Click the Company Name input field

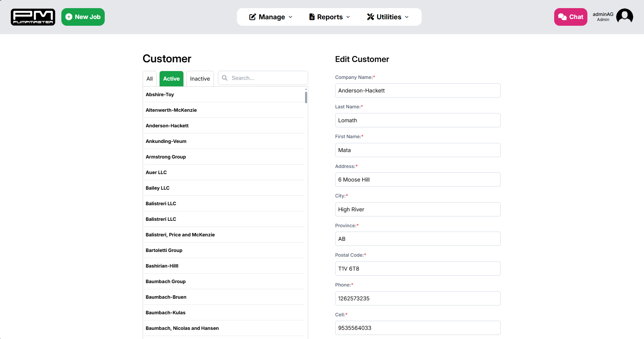pyautogui.click(x=418, y=90)
